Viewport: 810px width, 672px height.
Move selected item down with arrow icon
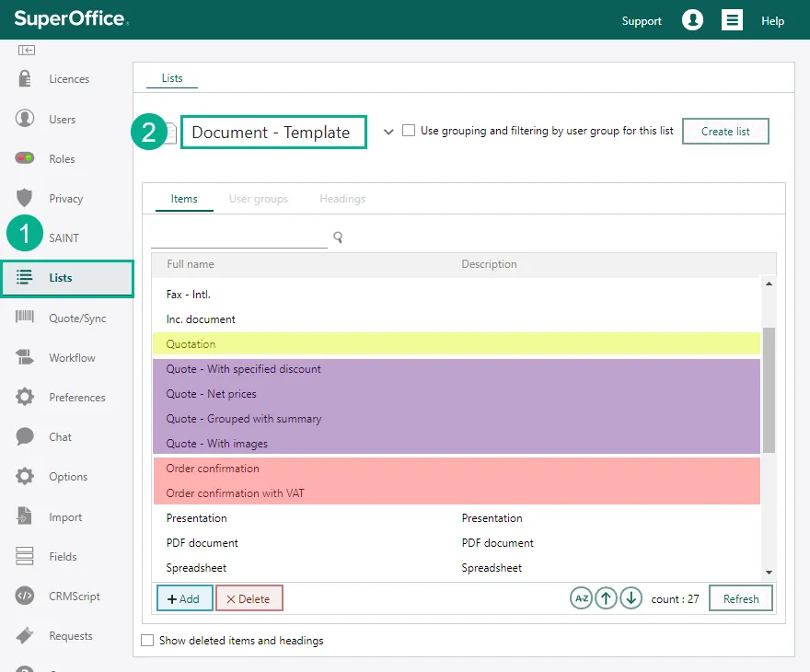pyautogui.click(x=631, y=598)
